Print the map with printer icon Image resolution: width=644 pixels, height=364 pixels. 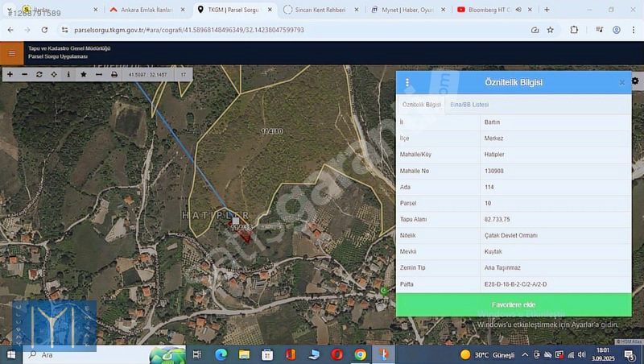coord(114,74)
